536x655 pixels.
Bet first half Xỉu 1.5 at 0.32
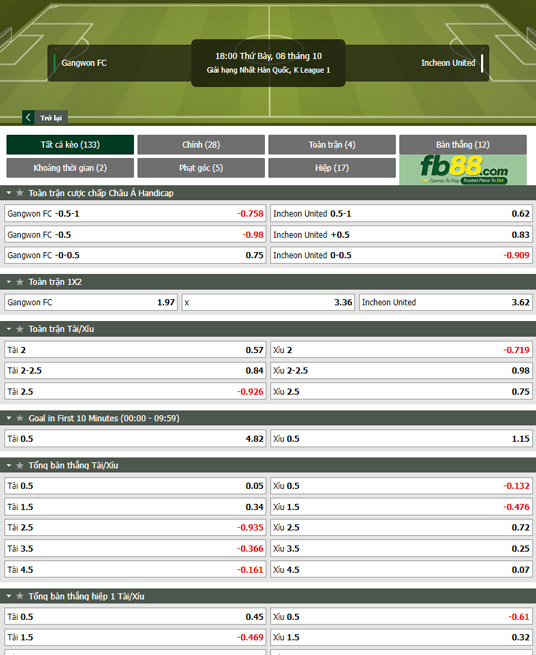click(401, 637)
